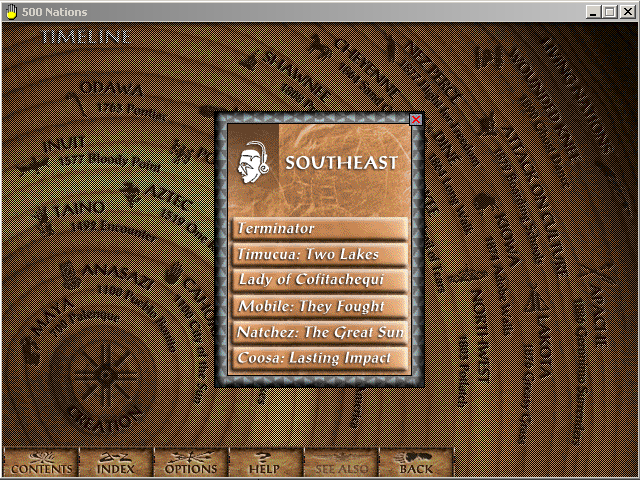Image resolution: width=640 pixels, height=480 pixels.
Task: Select the MAYA timeline label
Action: [x=53, y=318]
